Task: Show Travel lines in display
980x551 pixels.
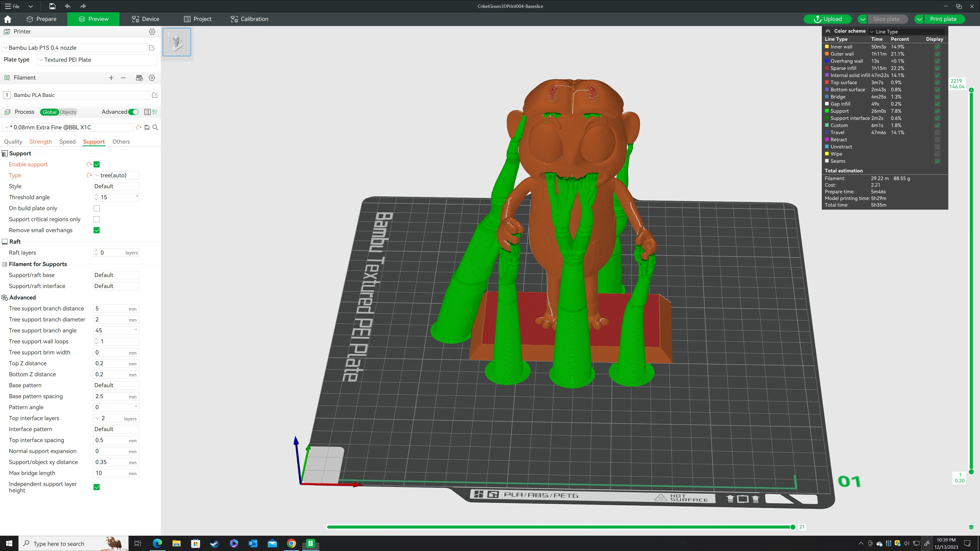Action: 937,132
